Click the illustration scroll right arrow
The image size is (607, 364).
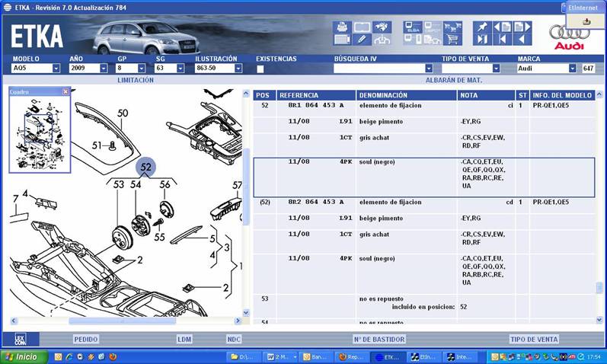coord(238,321)
